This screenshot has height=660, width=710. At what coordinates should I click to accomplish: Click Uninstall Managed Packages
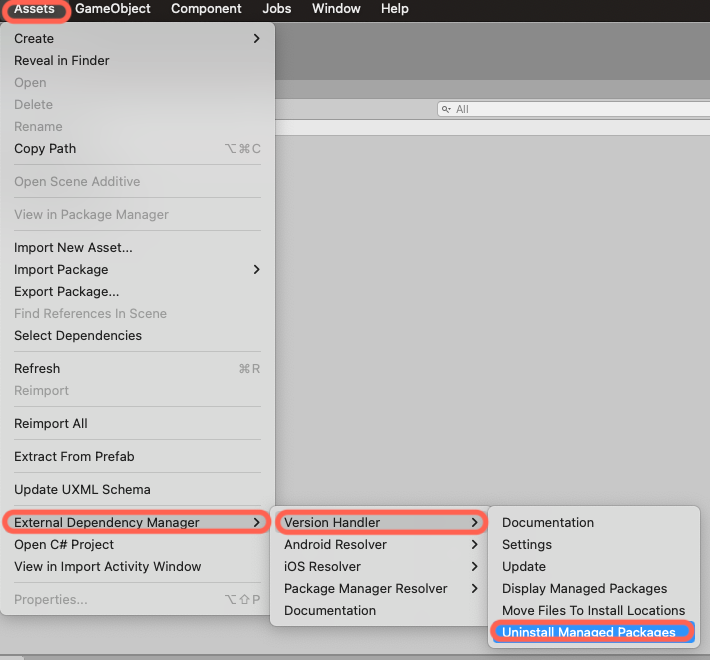coord(594,632)
